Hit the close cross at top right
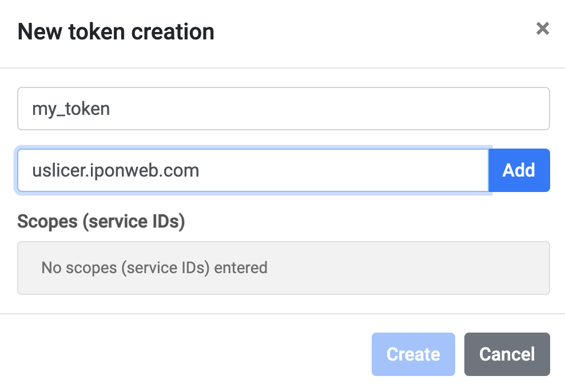Viewport: 565px width, 392px height. 542,29
